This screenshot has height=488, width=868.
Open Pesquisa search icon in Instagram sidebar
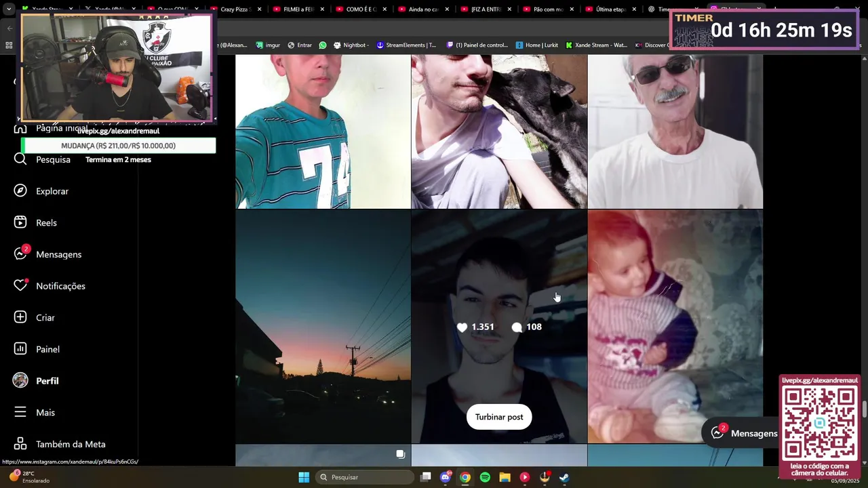point(20,159)
